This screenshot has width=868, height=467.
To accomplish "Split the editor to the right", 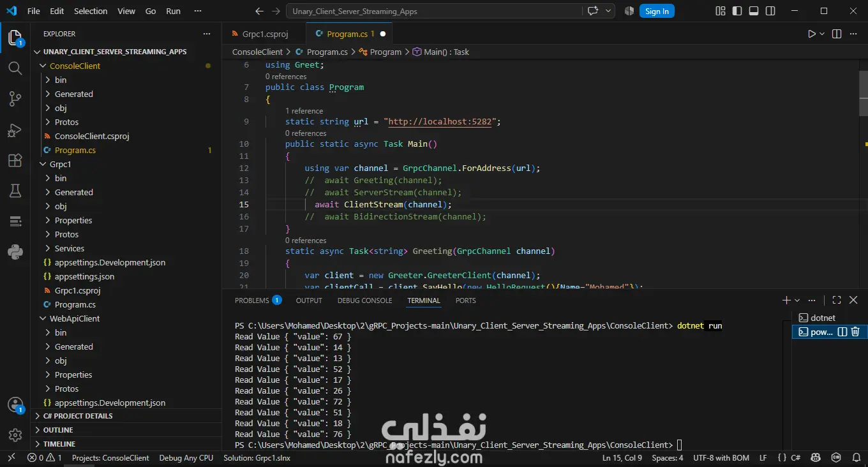I will click(837, 34).
